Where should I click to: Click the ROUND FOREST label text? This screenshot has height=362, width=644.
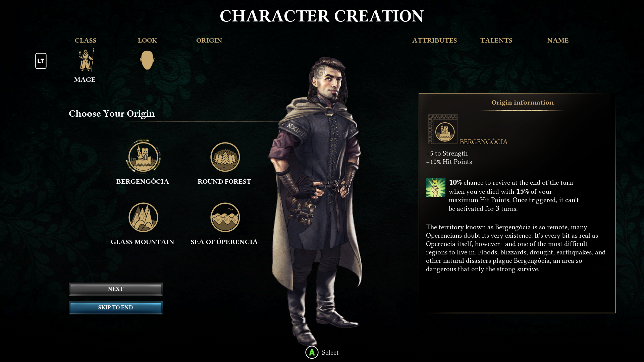(224, 182)
